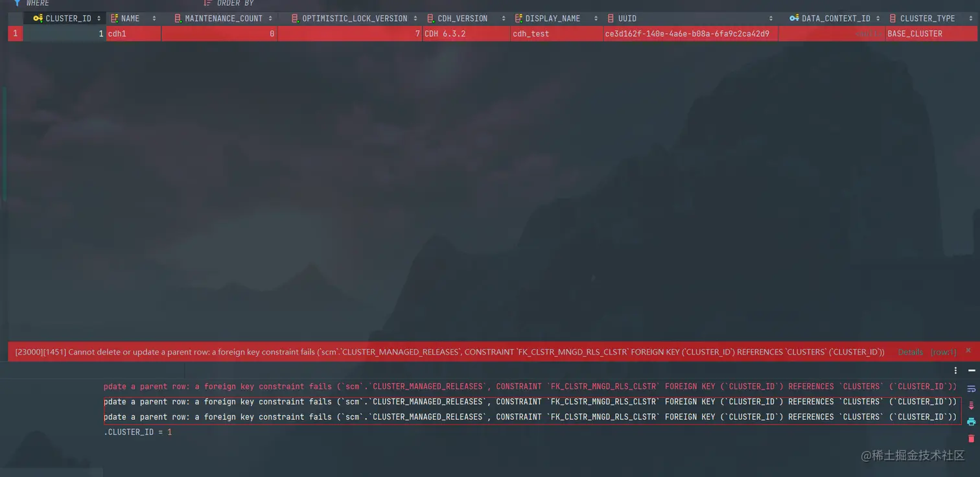Screen dimensions: 980x477
Task: Click the CLUSTER_ID primary key icon
Action: click(x=38, y=18)
